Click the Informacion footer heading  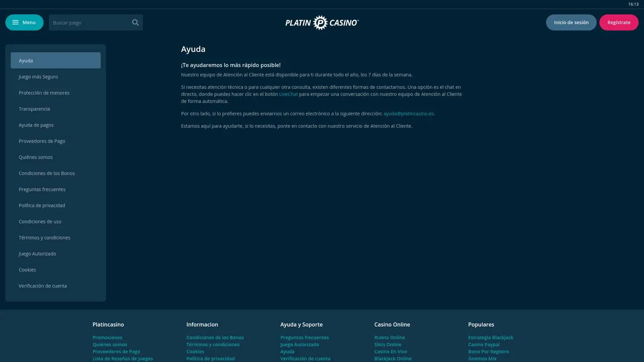[202, 324]
